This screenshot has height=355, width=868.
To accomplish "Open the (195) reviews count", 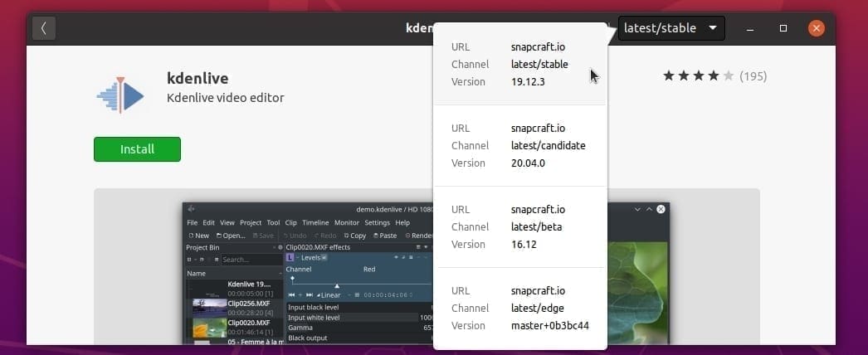I will point(753,76).
